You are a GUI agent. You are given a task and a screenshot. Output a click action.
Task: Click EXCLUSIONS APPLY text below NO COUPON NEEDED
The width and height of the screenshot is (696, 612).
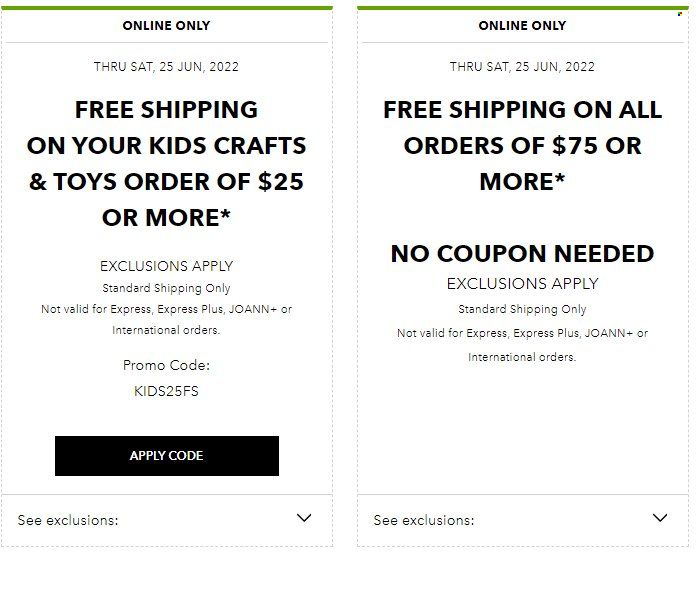(522, 284)
